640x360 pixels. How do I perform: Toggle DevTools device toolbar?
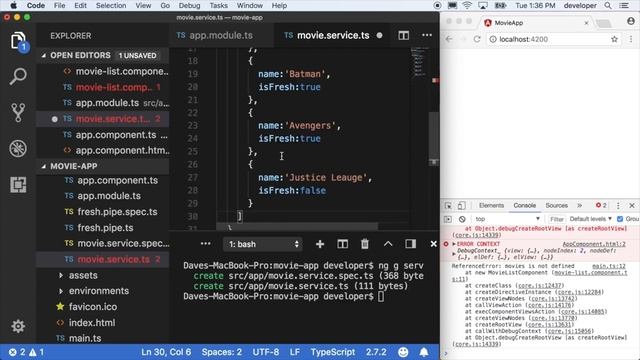coord(461,206)
